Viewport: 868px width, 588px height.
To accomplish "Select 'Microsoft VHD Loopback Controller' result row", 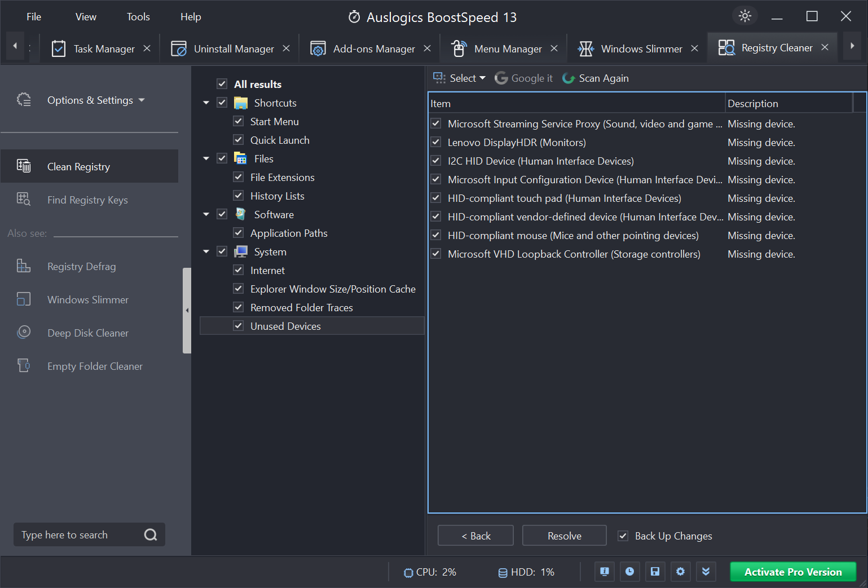I will pyautogui.click(x=647, y=254).
